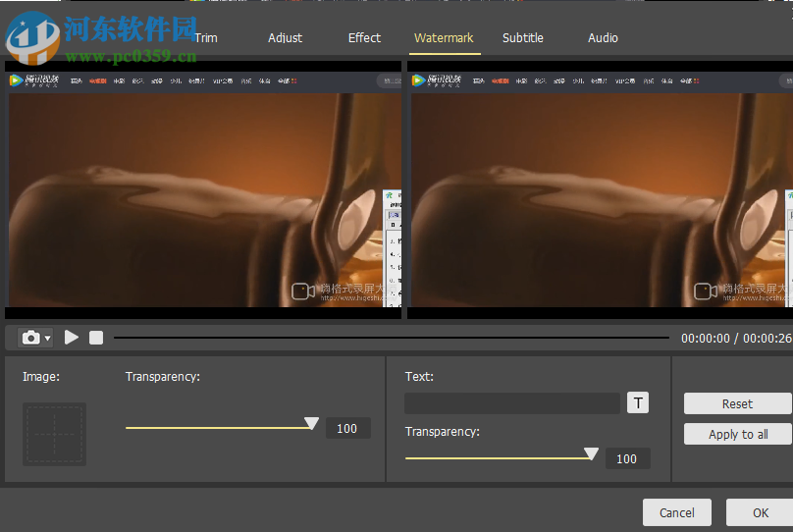793x532 pixels.
Task: Click the 00:00:00 / 00:00:26 time display
Action: coord(736,339)
